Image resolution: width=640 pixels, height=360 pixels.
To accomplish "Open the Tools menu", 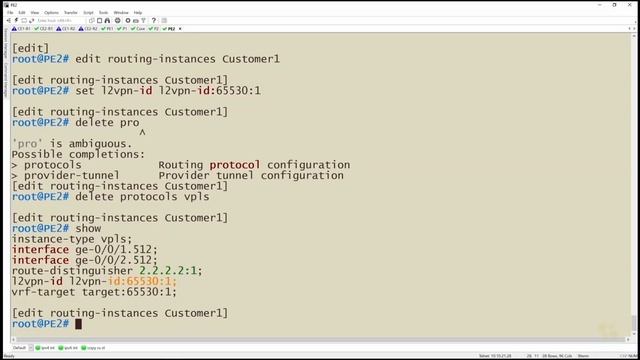I will [103, 13].
